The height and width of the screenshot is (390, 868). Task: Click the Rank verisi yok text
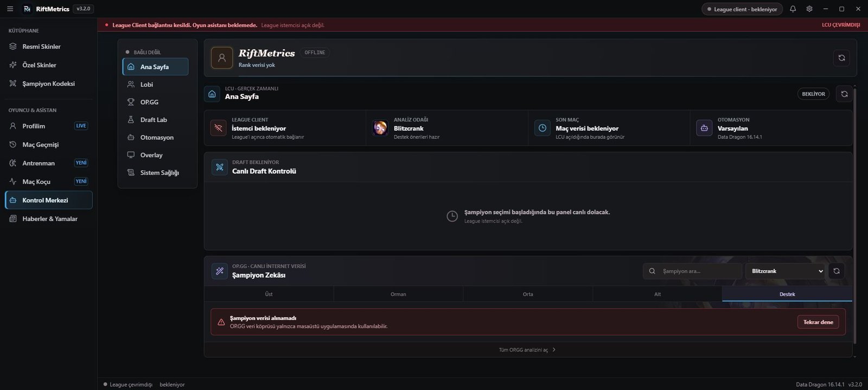[x=257, y=65]
